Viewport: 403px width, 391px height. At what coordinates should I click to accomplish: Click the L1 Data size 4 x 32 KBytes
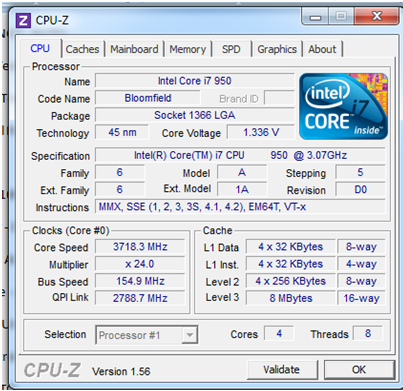[291, 247]
